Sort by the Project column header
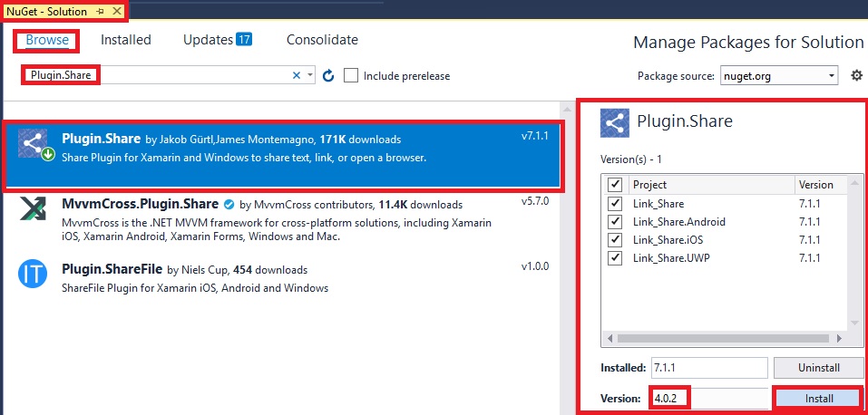This screenshot has width=868, height=415. 711,185
